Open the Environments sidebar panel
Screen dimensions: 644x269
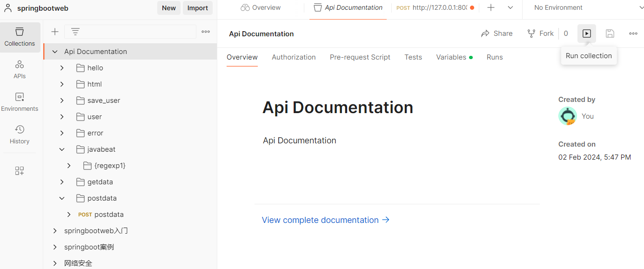20,102
